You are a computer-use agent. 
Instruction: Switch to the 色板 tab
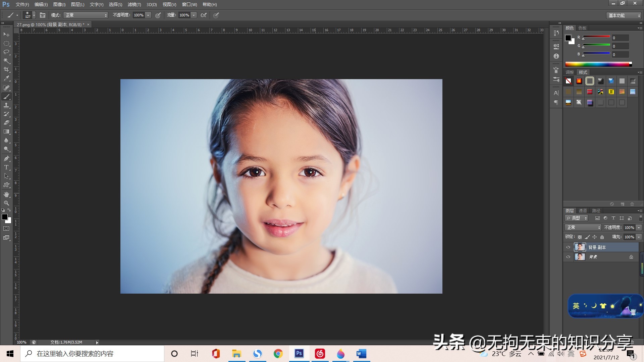[x=583, y=28]
